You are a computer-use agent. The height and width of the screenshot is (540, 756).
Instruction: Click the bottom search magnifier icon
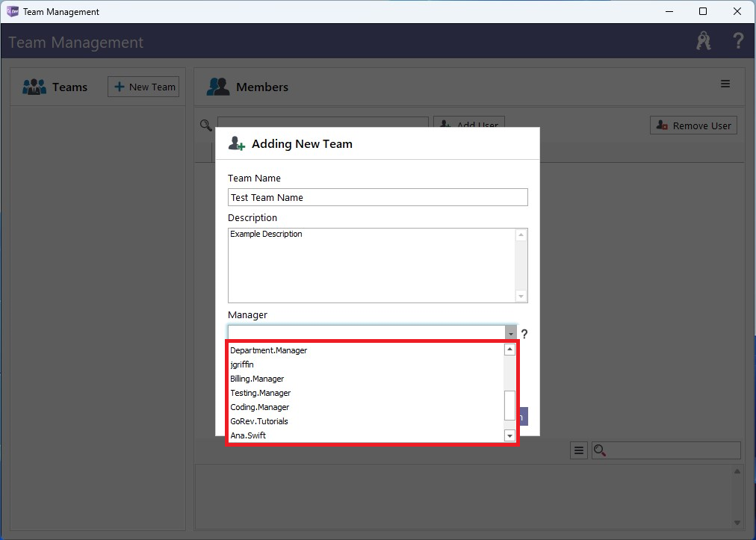tap(599, 450)
